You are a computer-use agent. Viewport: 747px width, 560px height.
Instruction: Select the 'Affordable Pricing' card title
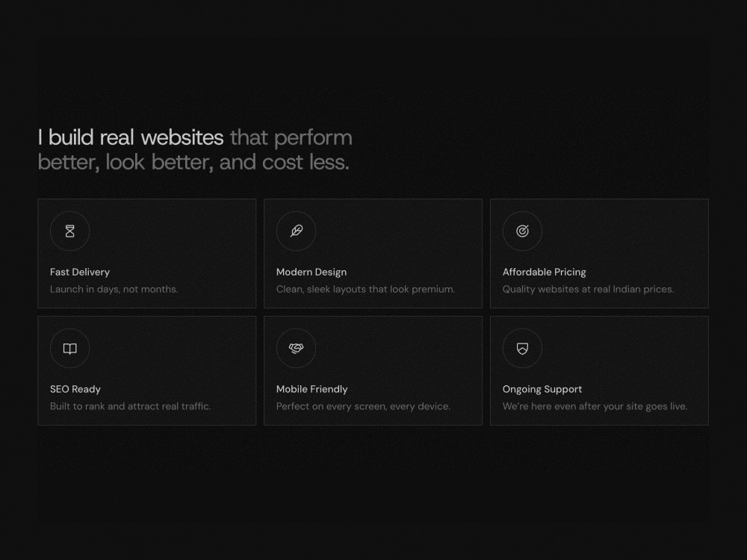[544, 272]
